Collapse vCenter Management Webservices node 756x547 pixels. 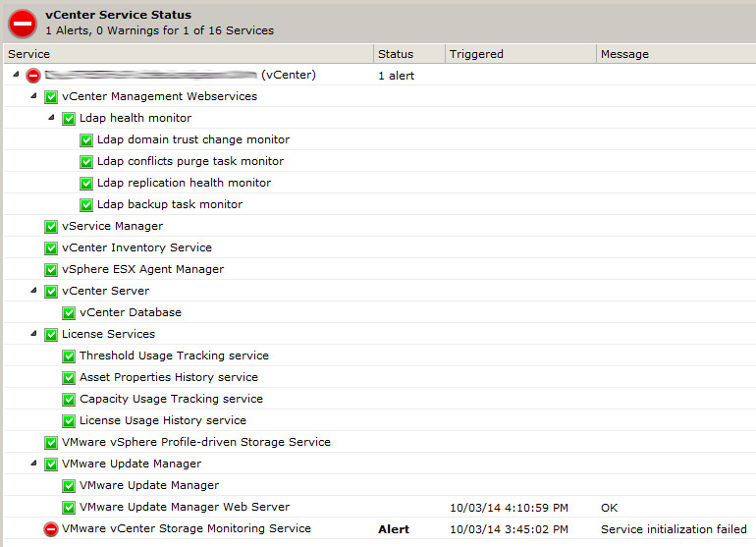(33, 95)
